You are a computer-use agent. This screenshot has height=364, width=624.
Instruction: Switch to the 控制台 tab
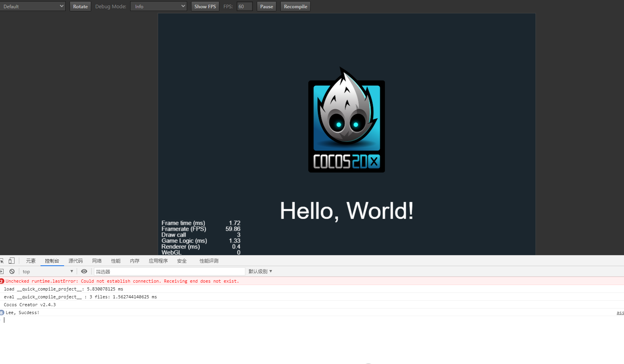52,261
